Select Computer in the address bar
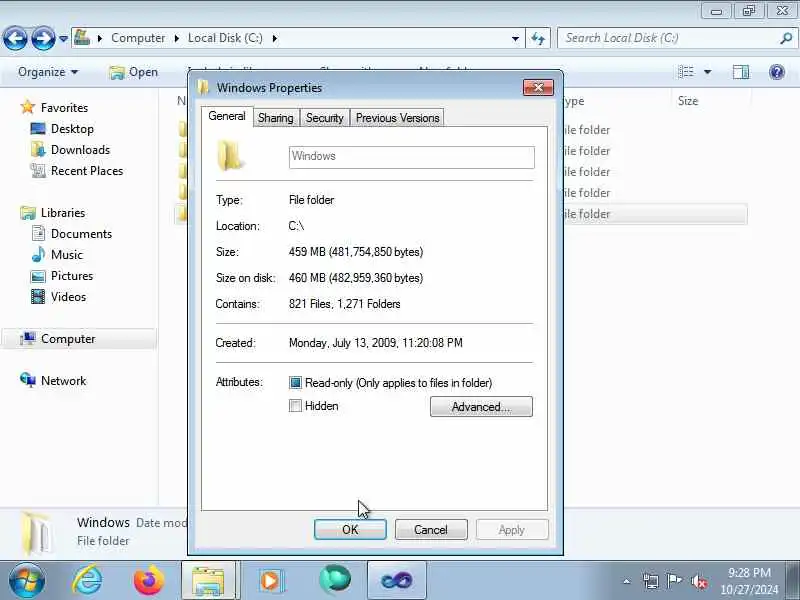 [x=138, y=38]
